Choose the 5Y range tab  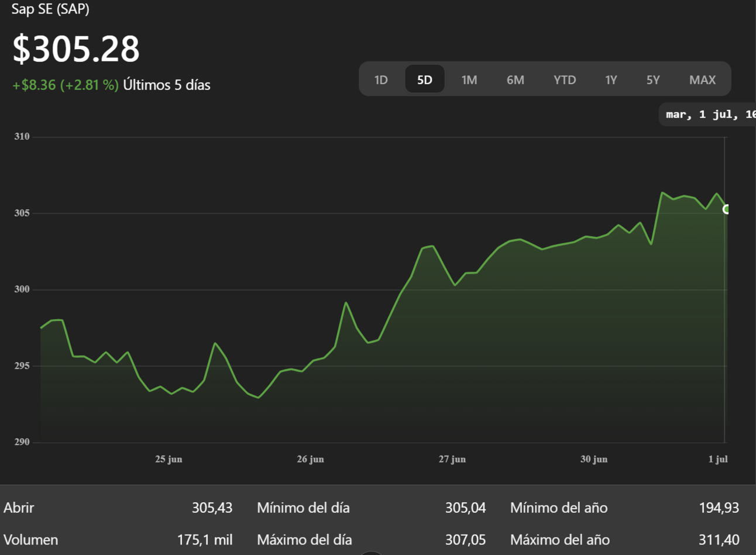(x=653, y=80)
